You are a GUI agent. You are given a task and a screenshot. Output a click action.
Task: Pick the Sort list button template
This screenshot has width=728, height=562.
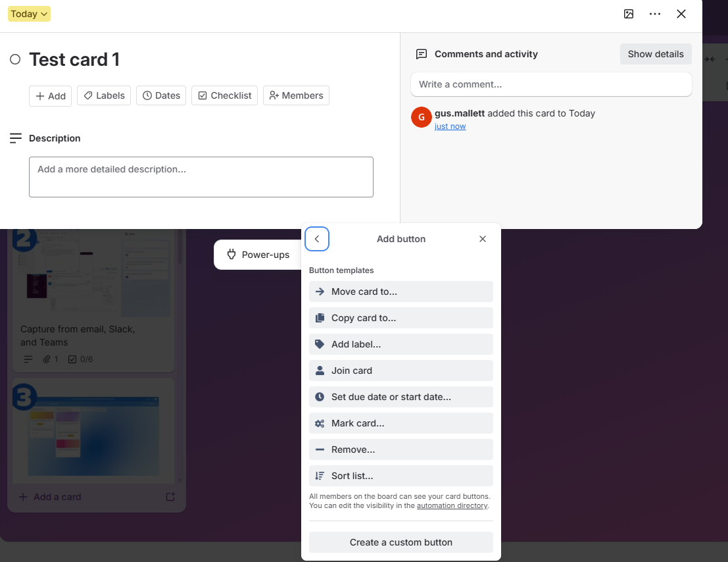400,476
